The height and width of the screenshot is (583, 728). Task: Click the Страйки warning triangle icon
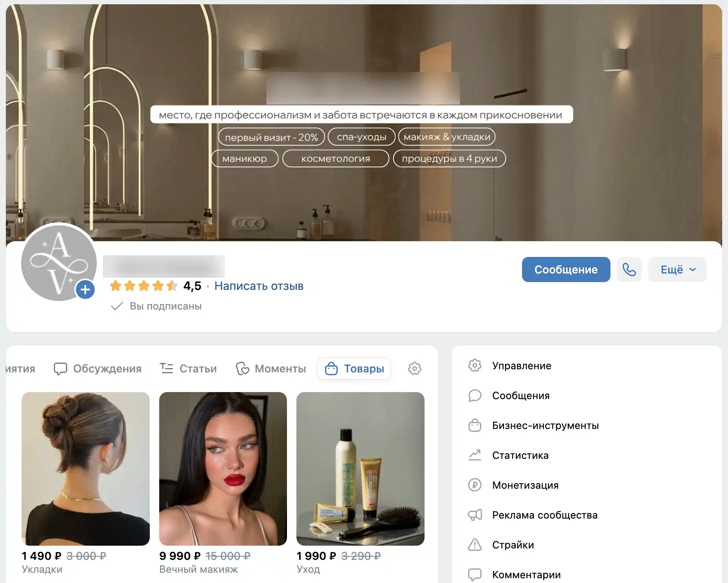click(475, 544)
